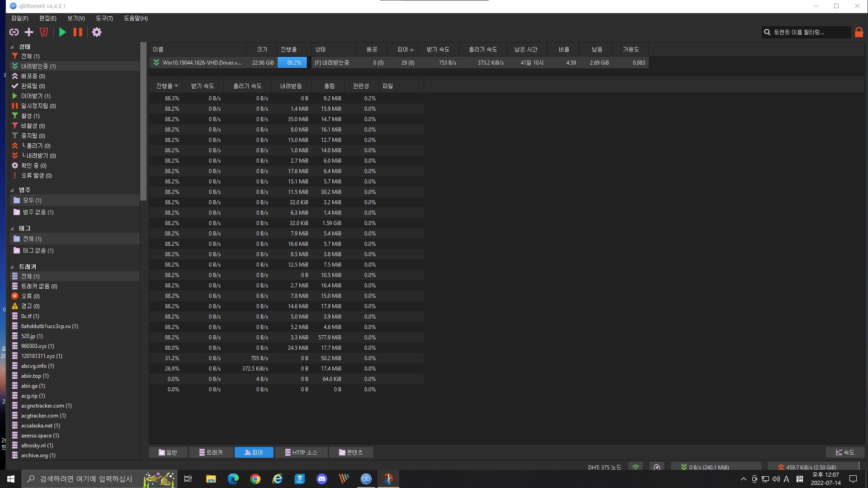868x488 pixels.
Task: Open Task View from taskbar
Action: coord(188,479)
